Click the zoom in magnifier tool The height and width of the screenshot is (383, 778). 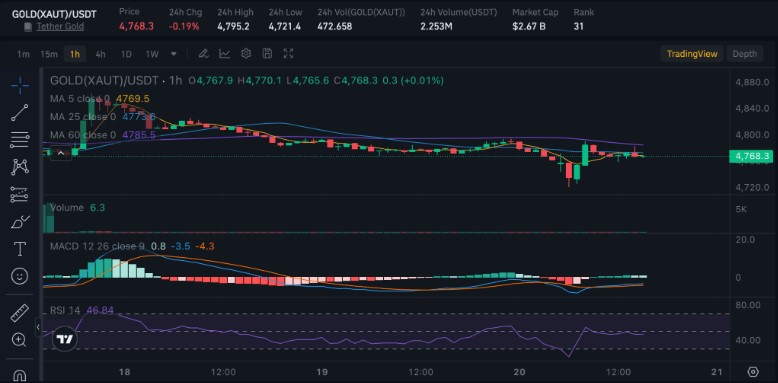click(x=20, y=340)
